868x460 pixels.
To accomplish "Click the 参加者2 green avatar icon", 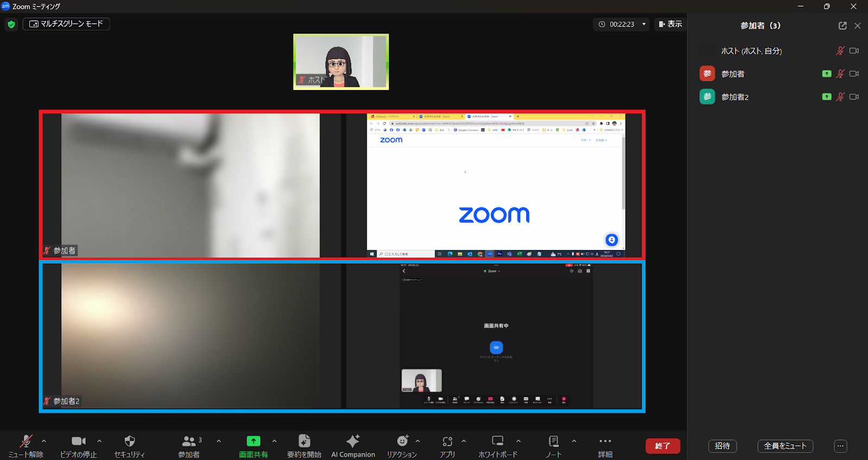I will click(x=707, y=97).
